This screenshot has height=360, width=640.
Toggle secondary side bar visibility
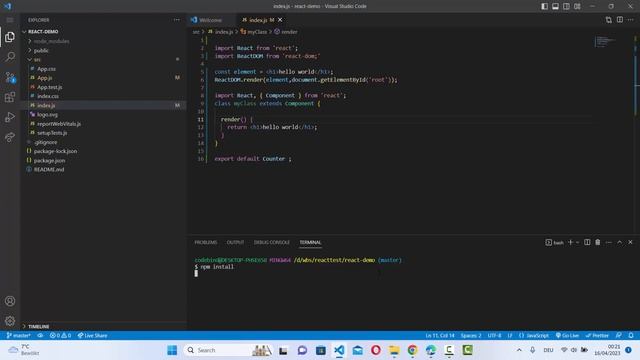[566, 6]
